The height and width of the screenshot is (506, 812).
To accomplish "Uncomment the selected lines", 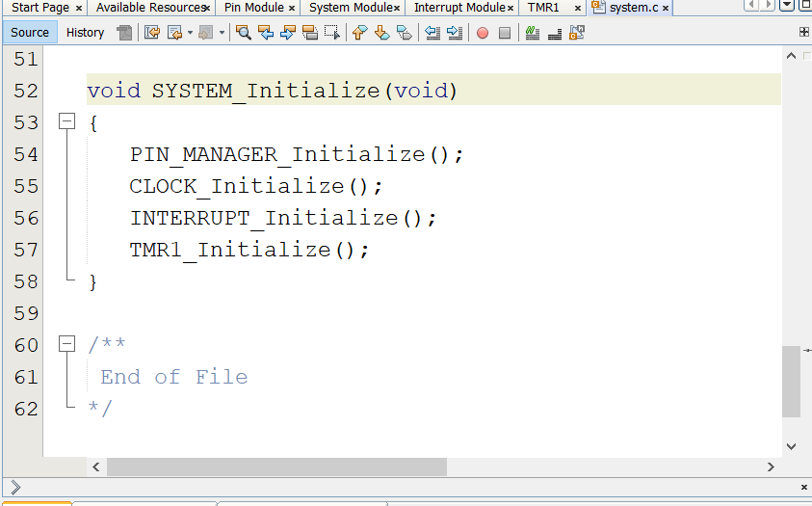I will (x=555, y=34).
